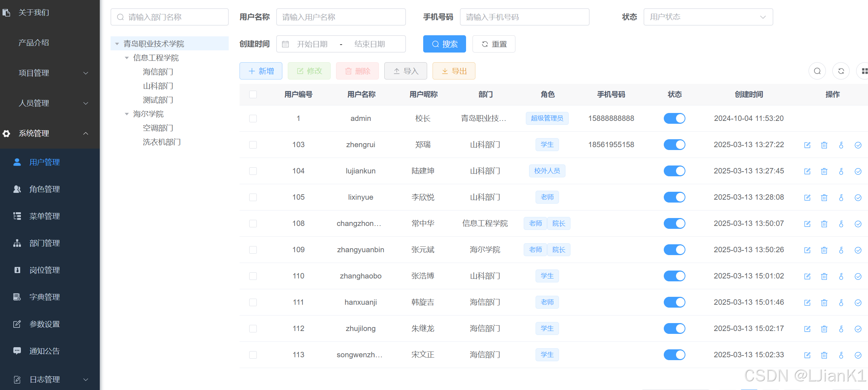Open column display grid icon
This screenshot has width=868, height=390.
pyautogui.click(x=864, y=71)
